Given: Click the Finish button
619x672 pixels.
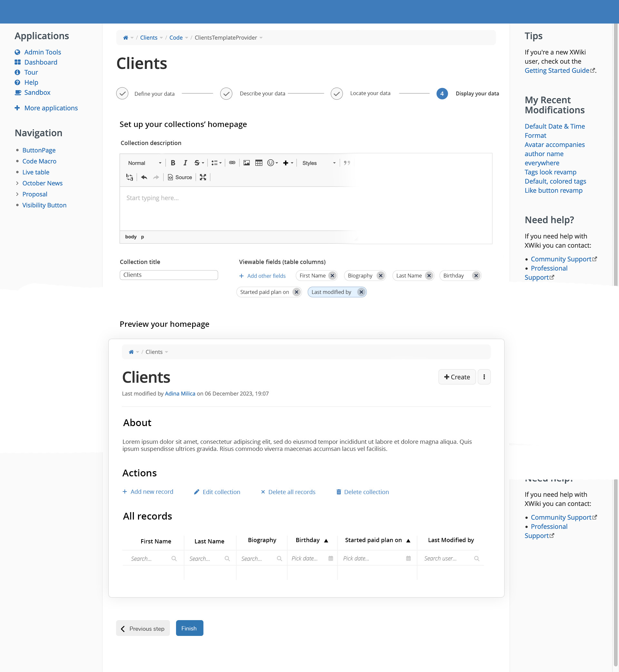Looking at the screenshot, I should [x=189, y=628].
